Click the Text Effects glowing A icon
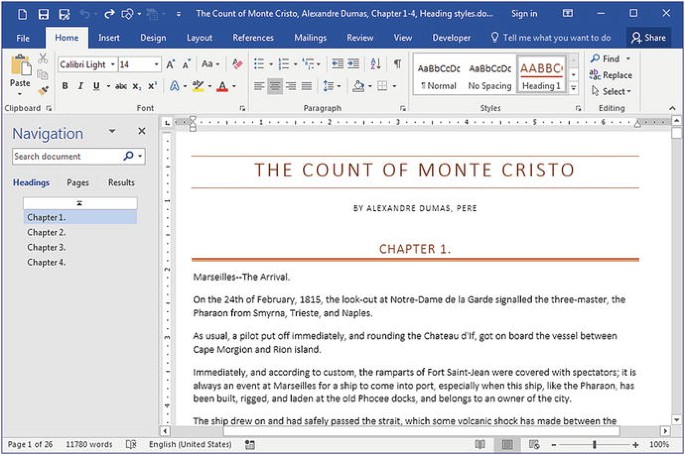The image size is (685, 455). click(x=174, y=86)
